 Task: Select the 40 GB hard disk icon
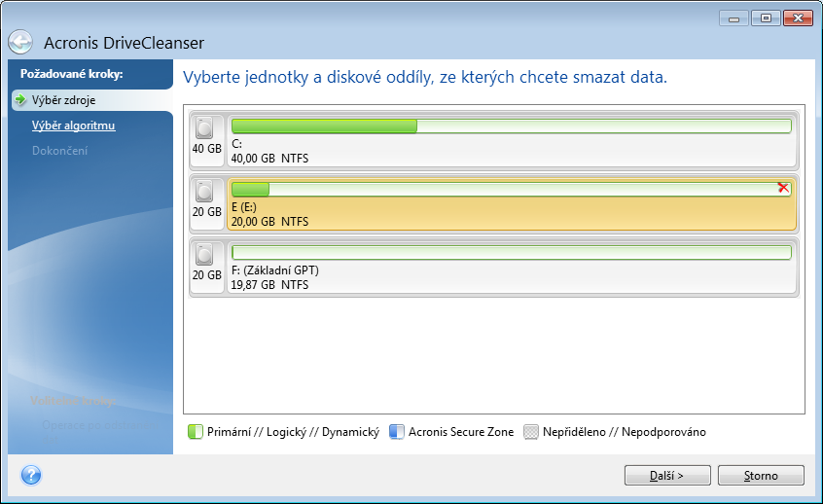pos(204,128)
